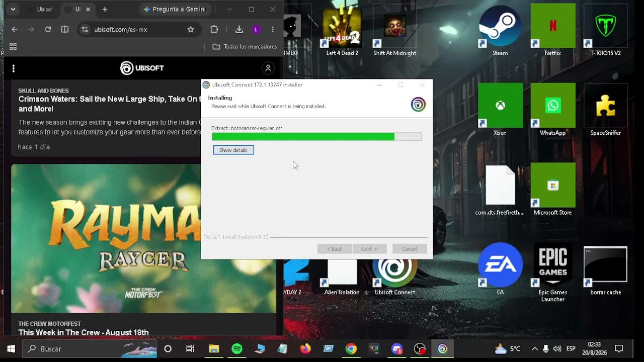Open Firefox from the taskbar

[x=305, y=349]
